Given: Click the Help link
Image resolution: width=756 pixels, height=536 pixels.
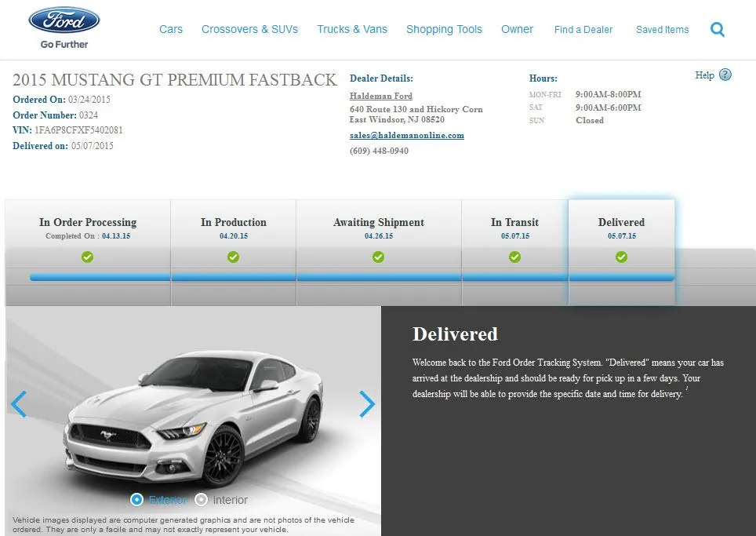Looking at the screenshot, I should pos(704,75).
